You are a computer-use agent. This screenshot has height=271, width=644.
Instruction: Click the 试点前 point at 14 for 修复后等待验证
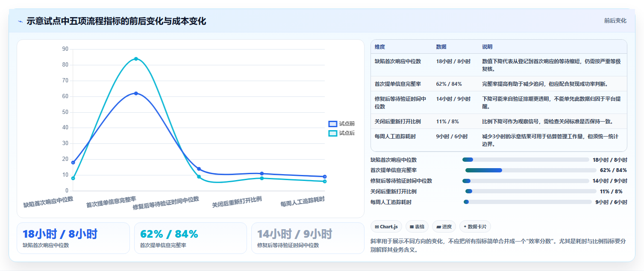coord(199,169)
